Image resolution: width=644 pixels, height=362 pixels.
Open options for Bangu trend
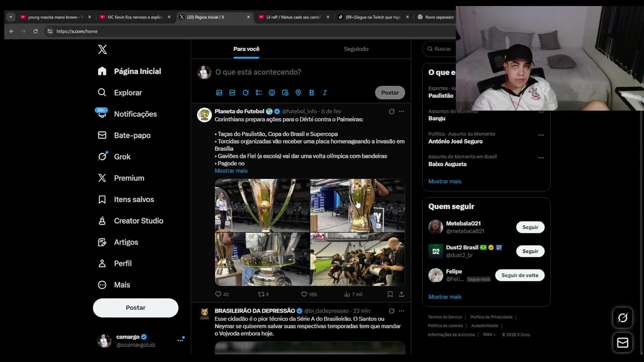[541, 112]
